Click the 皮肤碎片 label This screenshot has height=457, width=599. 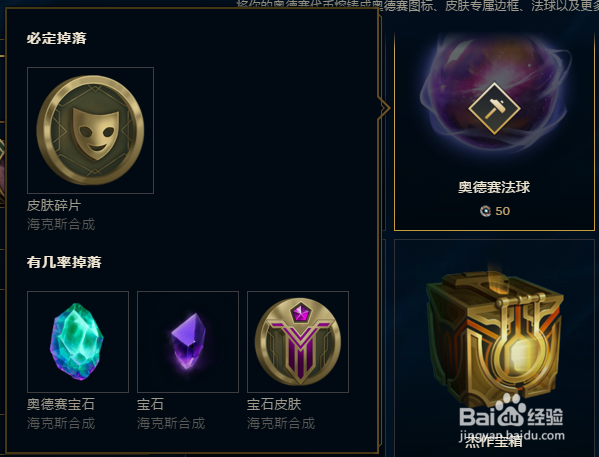pyautogui.click(x=54, y=206)
